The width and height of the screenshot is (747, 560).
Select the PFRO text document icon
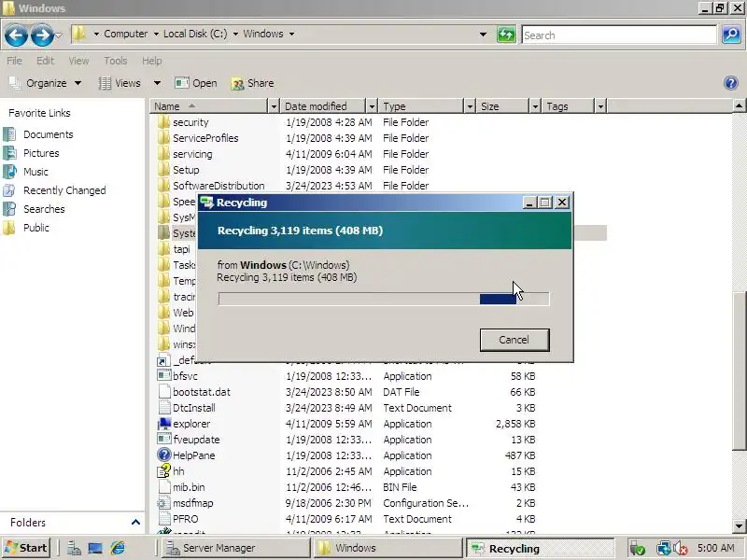(164, 518)
